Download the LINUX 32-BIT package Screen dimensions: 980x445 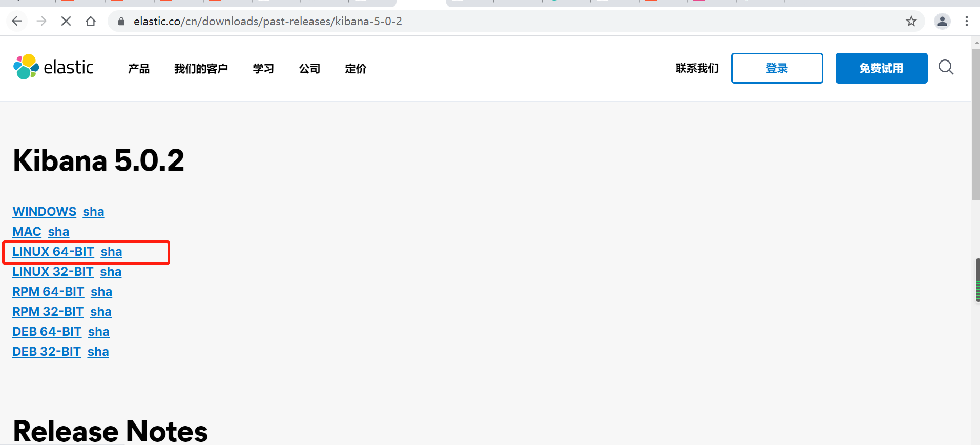[53, 272]
